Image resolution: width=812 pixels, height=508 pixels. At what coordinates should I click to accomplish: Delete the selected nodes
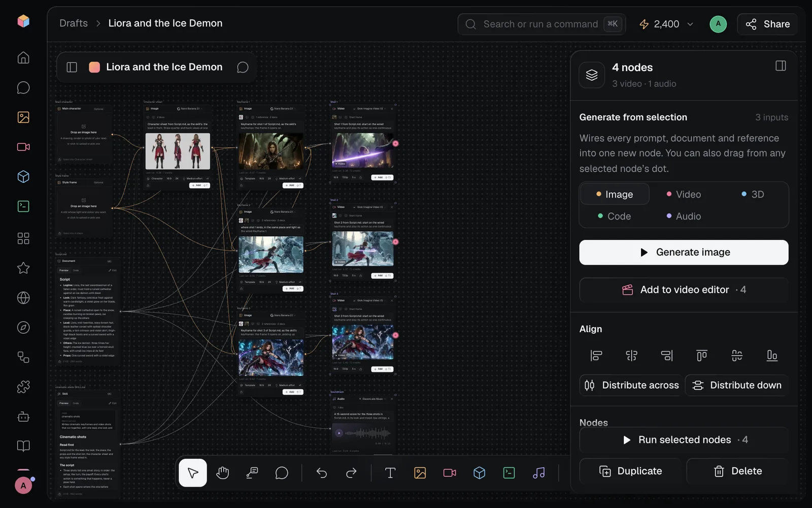[x=737, y=471]
